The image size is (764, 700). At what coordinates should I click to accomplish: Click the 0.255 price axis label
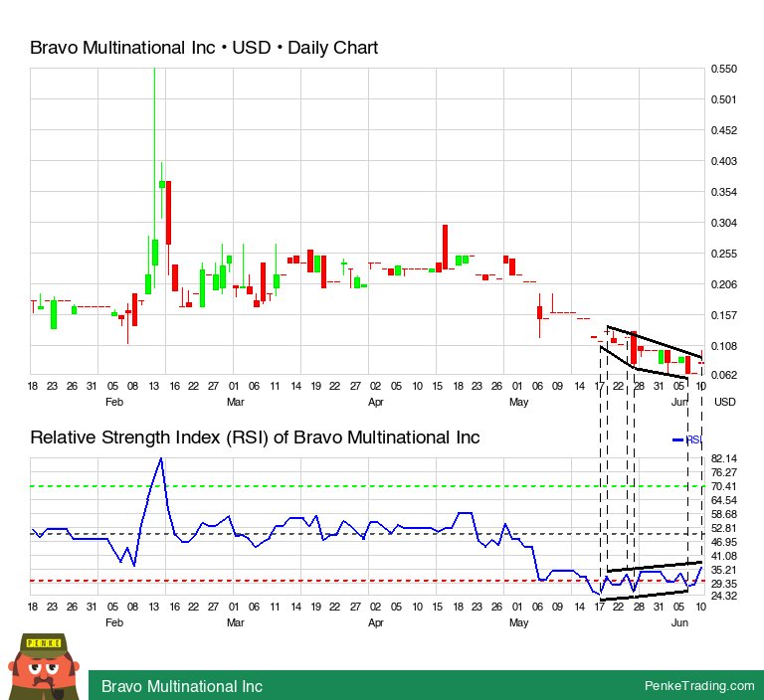tap(724, 254)
